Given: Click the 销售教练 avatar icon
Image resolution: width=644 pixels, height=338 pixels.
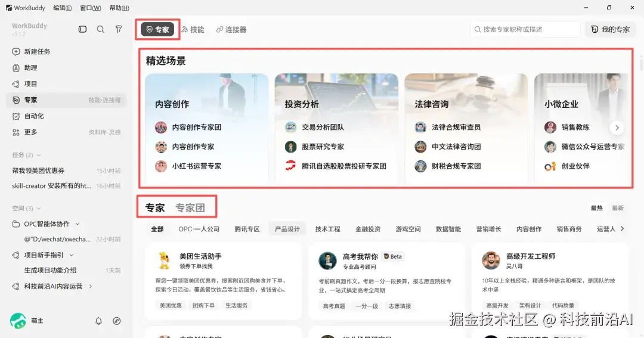Looking at the screenshot, I should 550,128.
